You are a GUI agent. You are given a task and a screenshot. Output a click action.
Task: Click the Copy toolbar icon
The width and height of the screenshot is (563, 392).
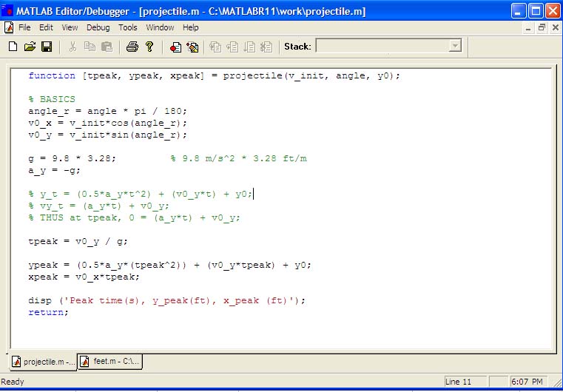tap(90, 47)
